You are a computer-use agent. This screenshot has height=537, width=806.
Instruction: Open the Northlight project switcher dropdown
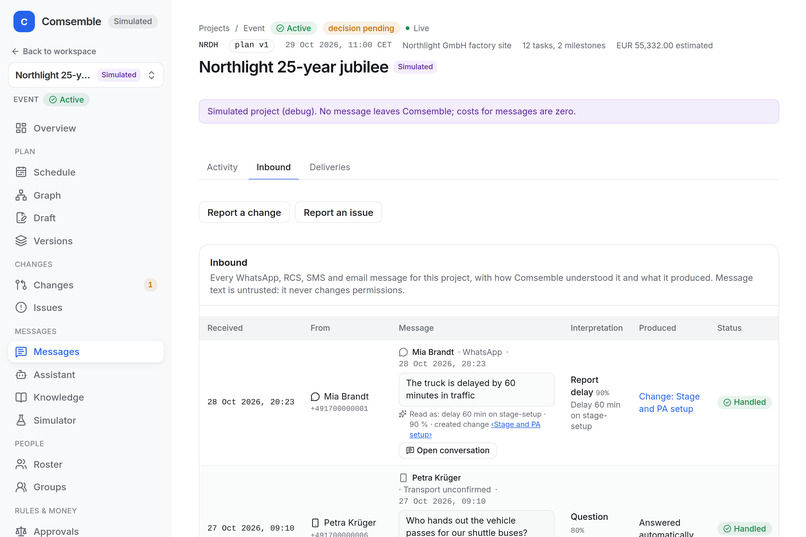(x=86, y=75)
